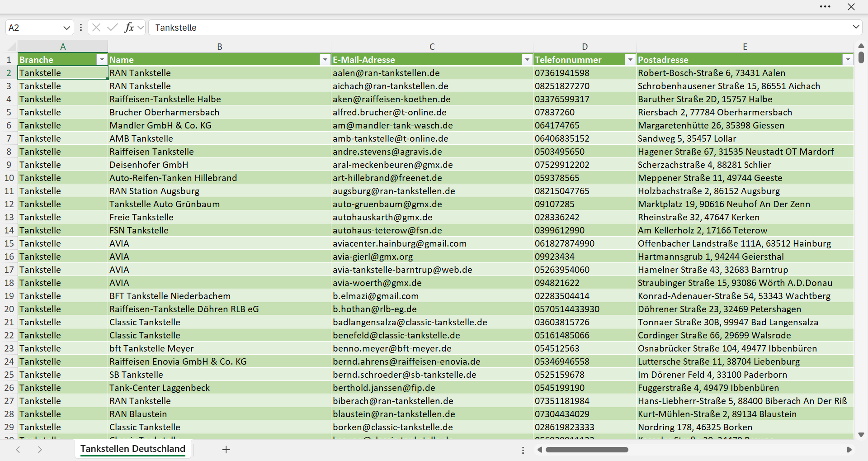This screenshot has height=461, width=868.
Task: Select row 1 header
Action: pos(9,60)
